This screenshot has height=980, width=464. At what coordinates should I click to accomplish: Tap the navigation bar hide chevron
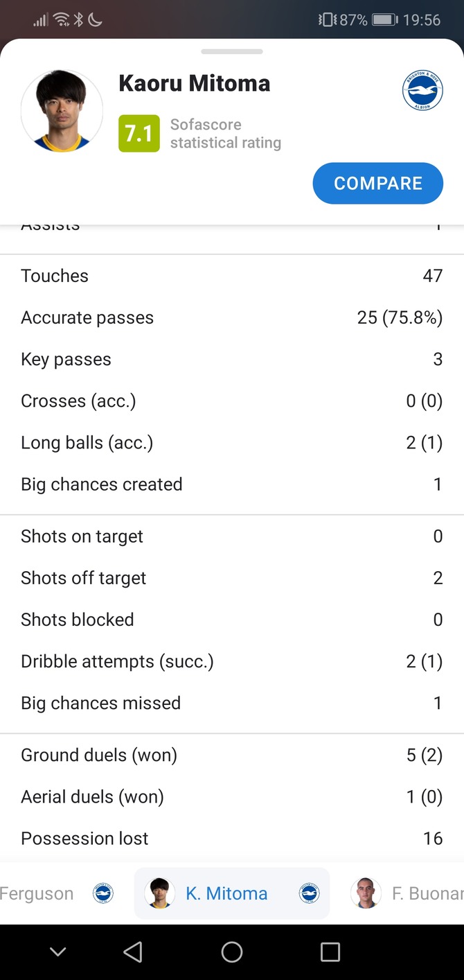58,952
